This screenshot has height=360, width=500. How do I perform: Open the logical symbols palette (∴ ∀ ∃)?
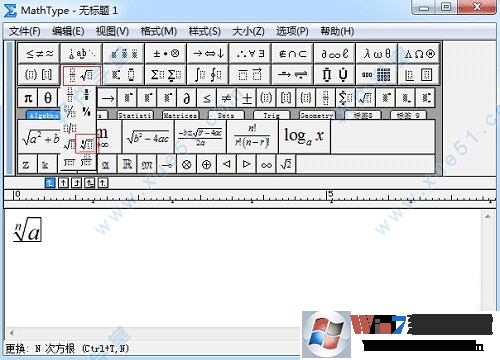[x=250, y=53]
